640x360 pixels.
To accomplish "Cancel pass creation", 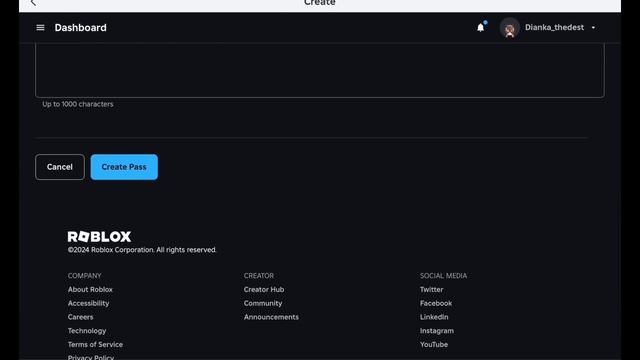I will (60, 167).
